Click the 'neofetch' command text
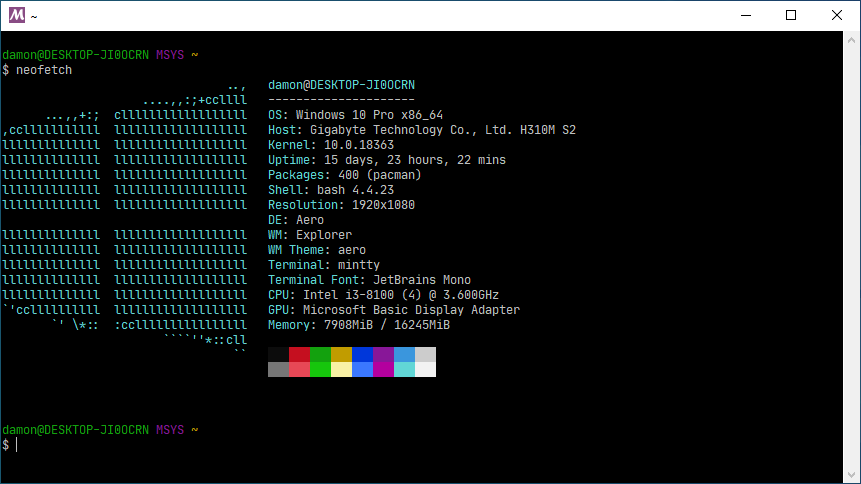Image resolution: width=861 pixels, height=484 pixels. (x=44, y=70)
